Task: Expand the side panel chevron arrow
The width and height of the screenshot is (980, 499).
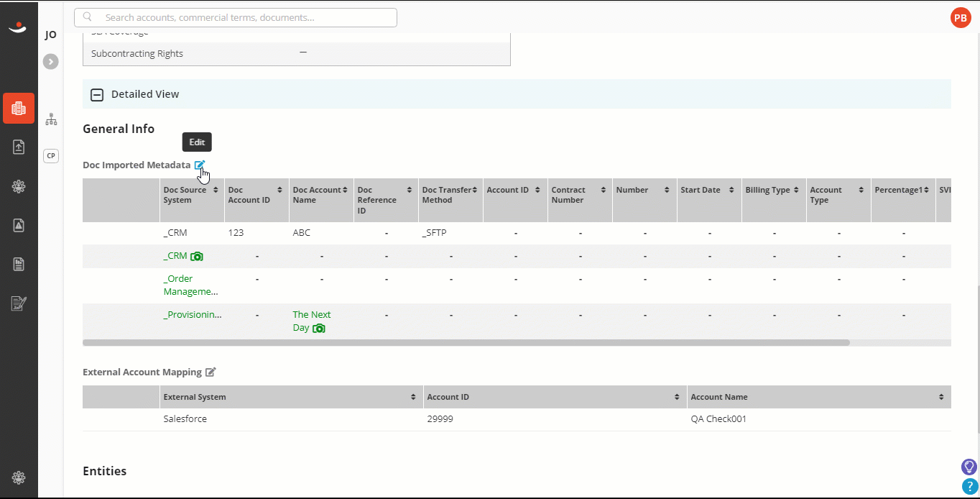Action: (50, 62)
